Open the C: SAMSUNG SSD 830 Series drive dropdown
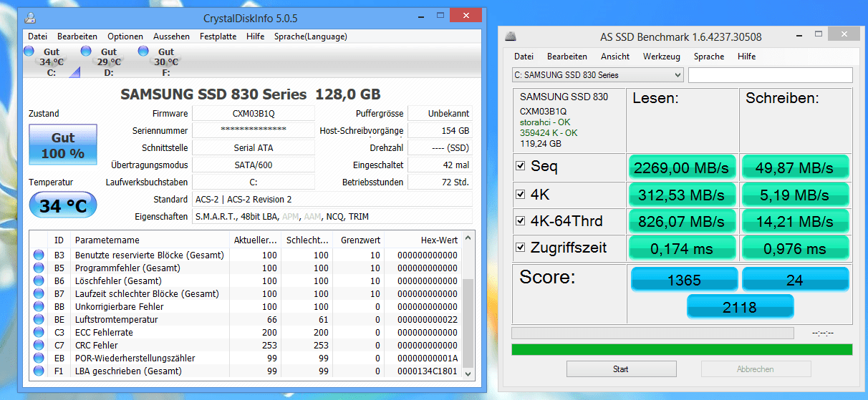The width and height of the screenshot is (868, 400). pos(598,75)
